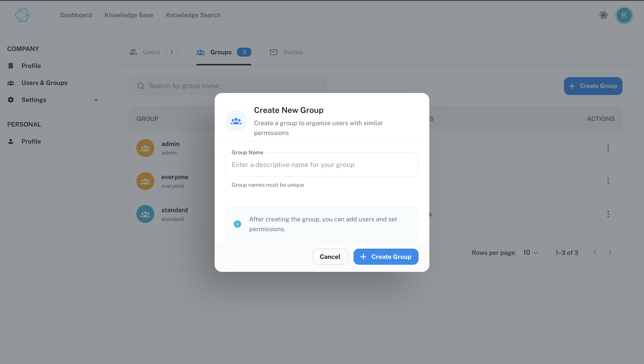644x364 pixels.
Task: Click the magnifier icon in group search
Action: pyautogui.click(x=141, y=86)
